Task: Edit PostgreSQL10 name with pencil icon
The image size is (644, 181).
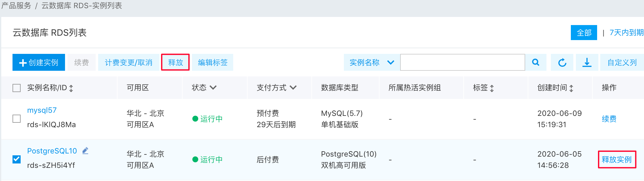Action: tap(85, 151)
